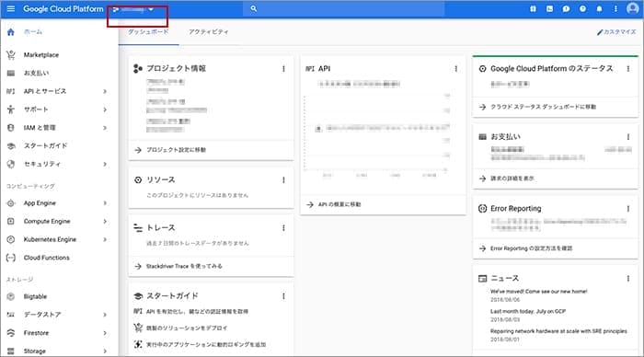Expand the IAM と管理 submenu arrow
The height and width of the screenshot is (357, 644).
[105, 128]
